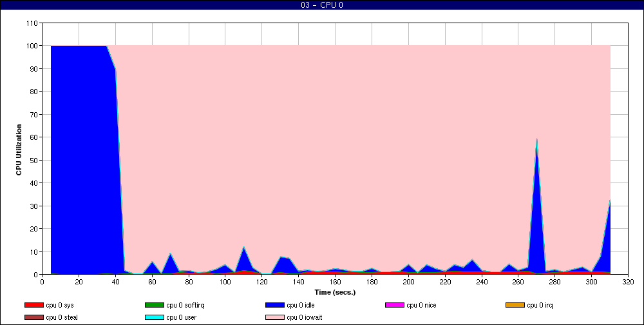Click the cyan cpu 0 user legend swatch

point(154,318)
